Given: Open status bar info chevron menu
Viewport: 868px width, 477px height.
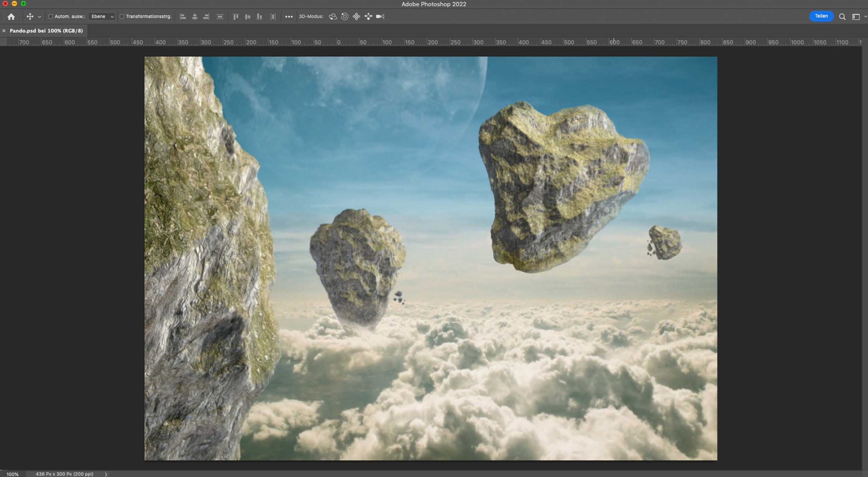Looking at the screenshot, I should coord(106,474).
